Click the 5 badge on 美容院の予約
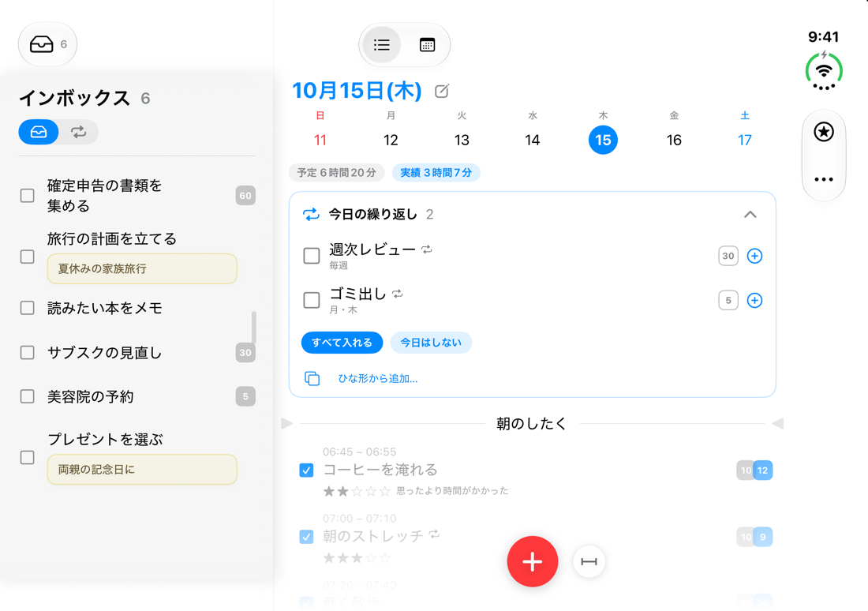Screen dimensions: 868x611 coord(245,396)
